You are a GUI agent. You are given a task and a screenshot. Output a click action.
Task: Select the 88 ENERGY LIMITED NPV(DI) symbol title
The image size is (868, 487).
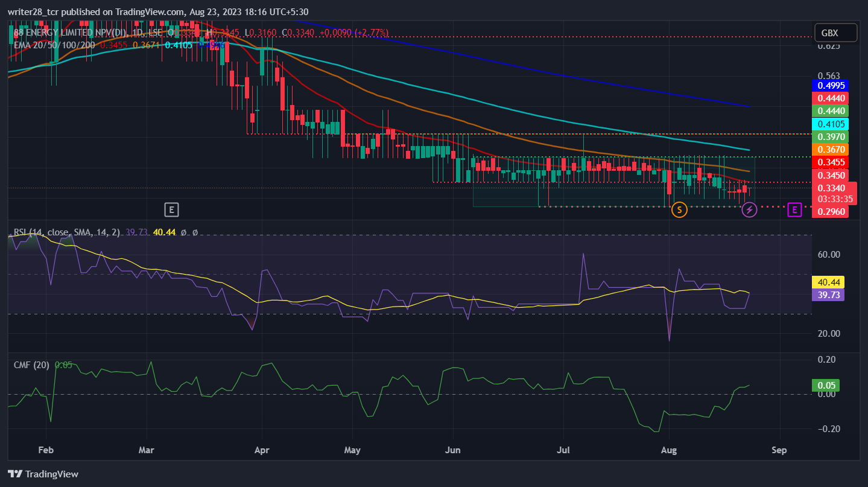click(72, 32)
